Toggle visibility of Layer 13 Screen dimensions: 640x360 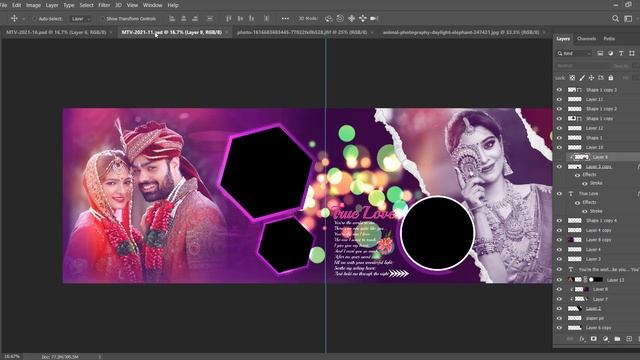(559, 280)
